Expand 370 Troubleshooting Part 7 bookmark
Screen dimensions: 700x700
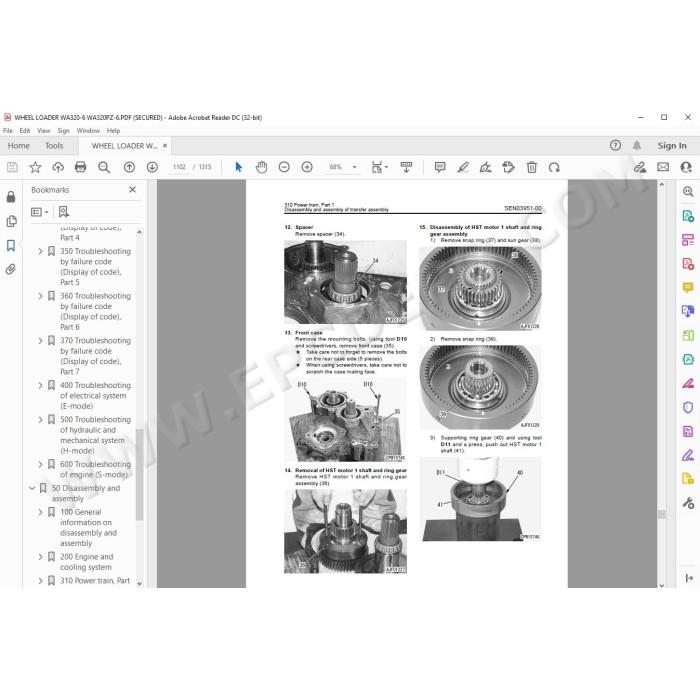tap(40, 341)
